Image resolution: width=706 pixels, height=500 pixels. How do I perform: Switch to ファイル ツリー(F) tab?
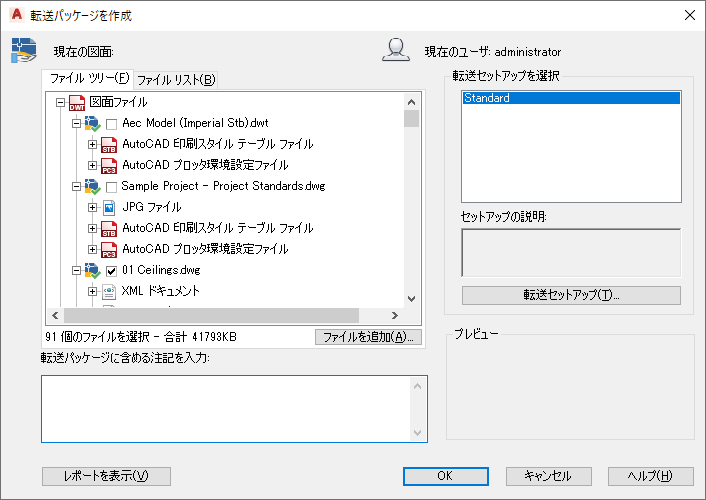(88, 79)
